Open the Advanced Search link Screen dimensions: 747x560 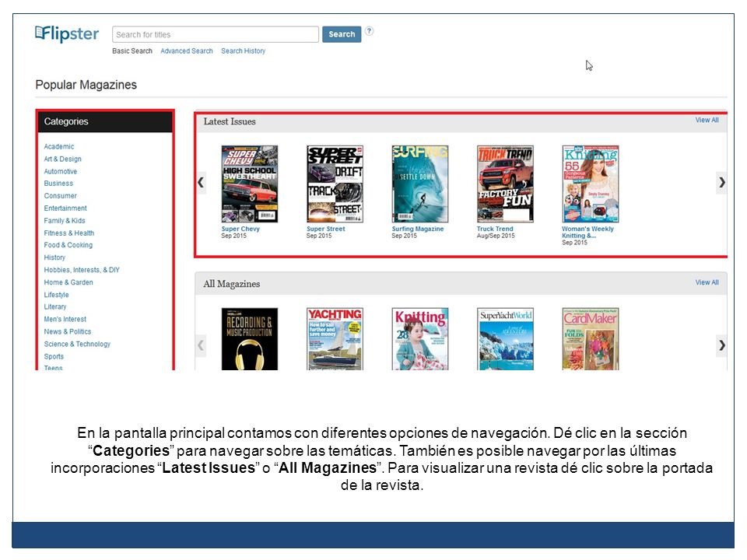pos(186,51)
